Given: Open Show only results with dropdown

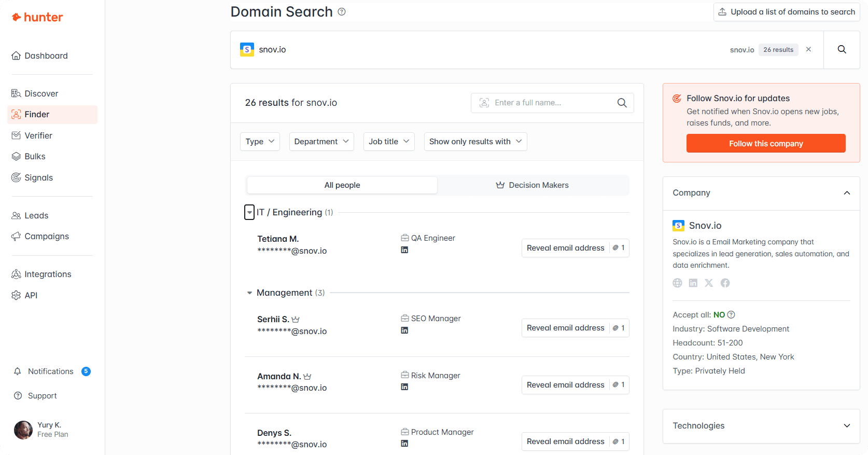Looking at the screenshot, I should 475,142.
